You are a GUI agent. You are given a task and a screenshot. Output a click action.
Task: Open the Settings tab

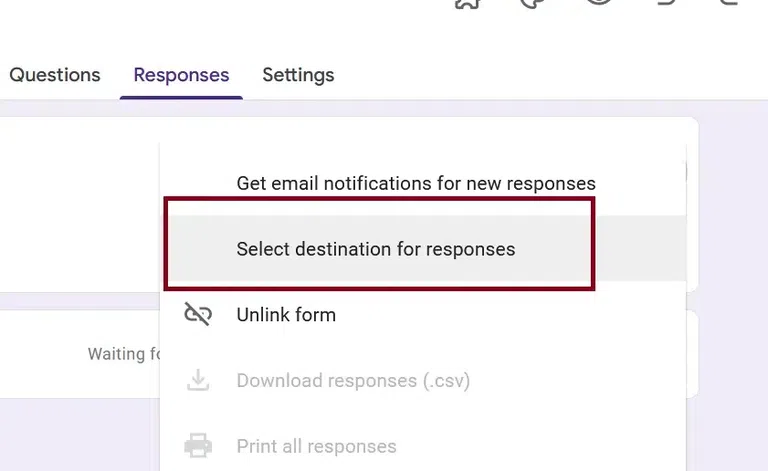pyautogui.click(x=298, y=75)
